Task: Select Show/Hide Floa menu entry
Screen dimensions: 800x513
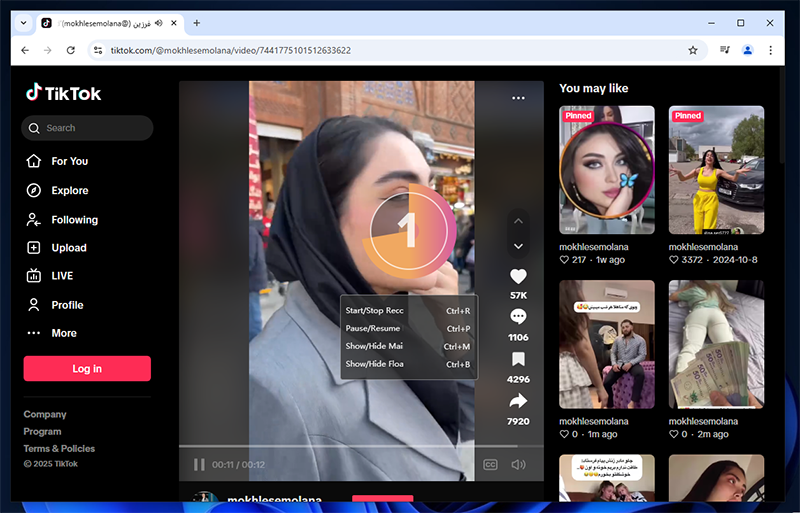Action: click(x=408, y=364)
